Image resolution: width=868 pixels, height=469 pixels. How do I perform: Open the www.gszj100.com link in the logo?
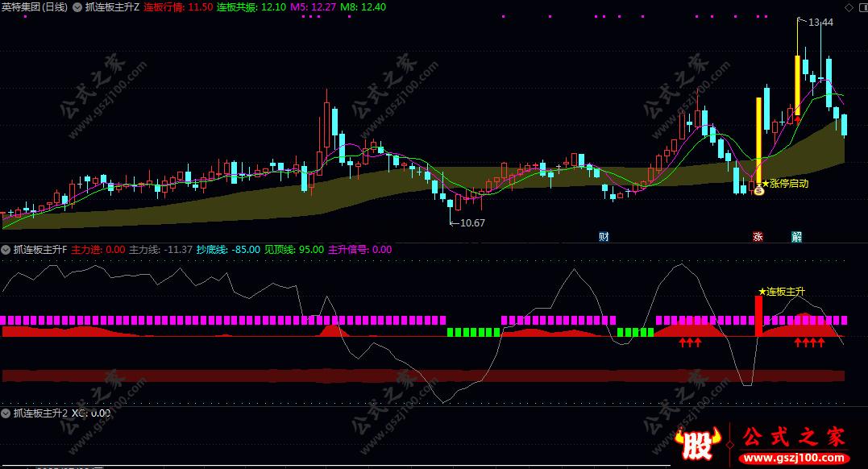pos(795,458)
